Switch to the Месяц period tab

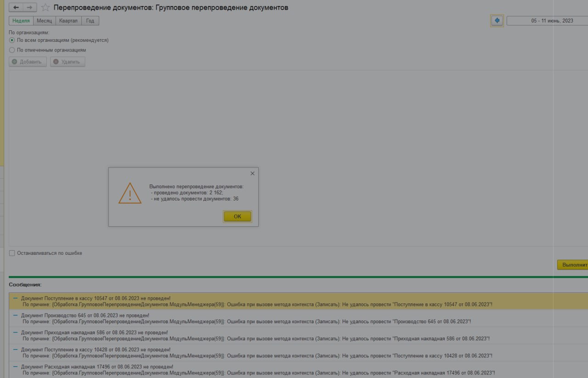45,21
